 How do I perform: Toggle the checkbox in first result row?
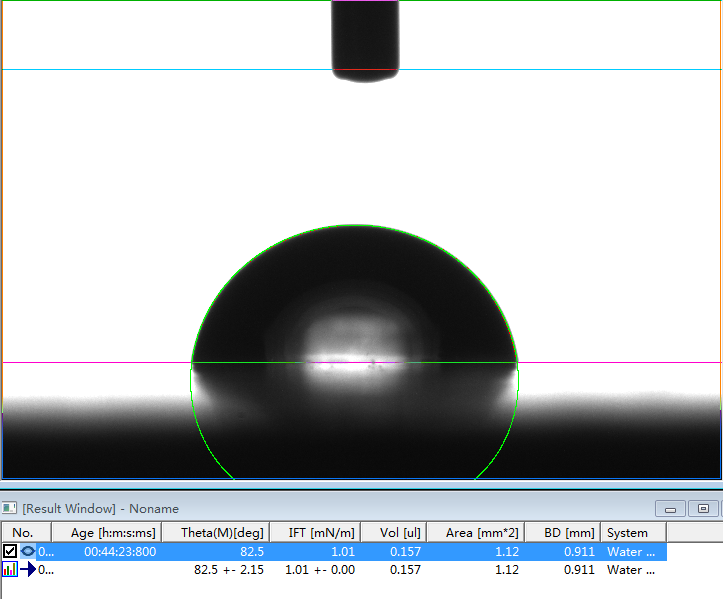pos(10,551)
